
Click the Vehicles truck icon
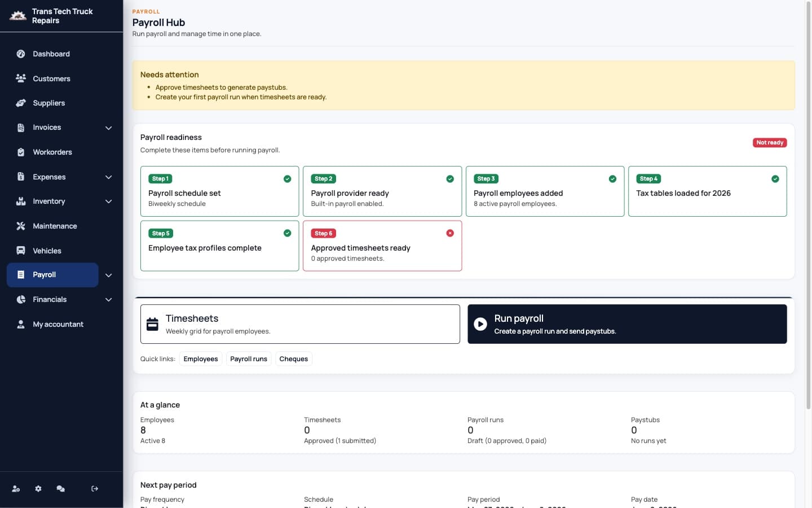tap(21, 251)
